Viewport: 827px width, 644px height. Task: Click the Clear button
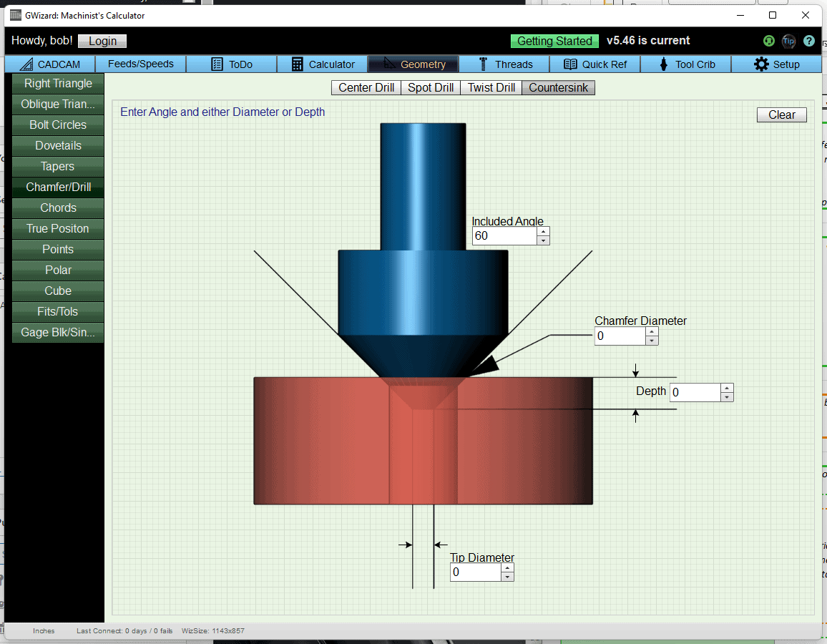pyautogui.click(x=781, y=114)
